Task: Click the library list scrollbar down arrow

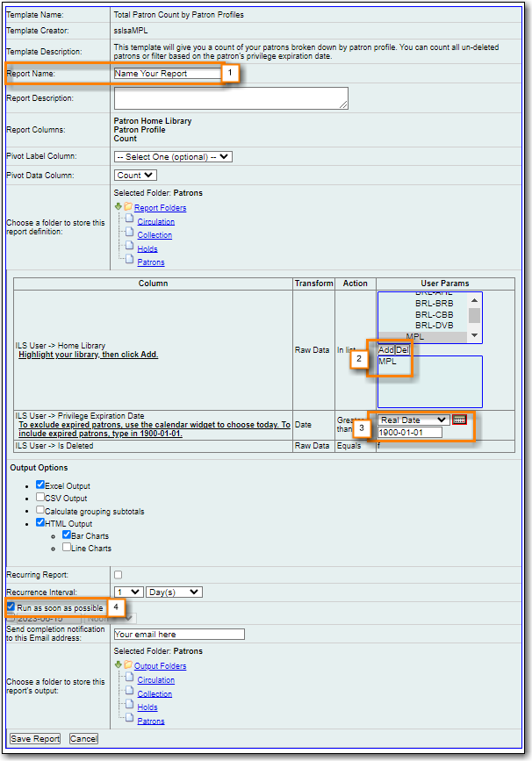Action: [x=474, y=335]
